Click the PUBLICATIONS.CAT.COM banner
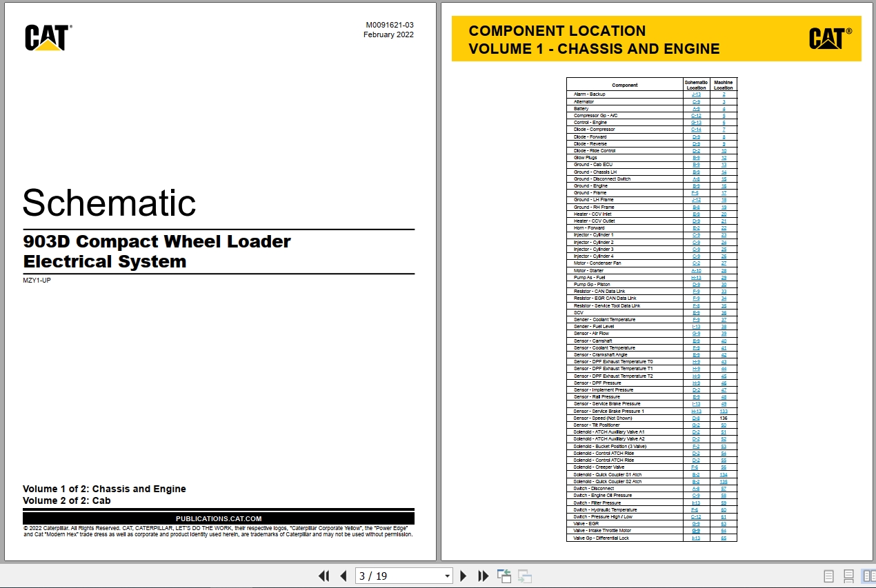This screenshot has width=876, height=588. point(219,518)
